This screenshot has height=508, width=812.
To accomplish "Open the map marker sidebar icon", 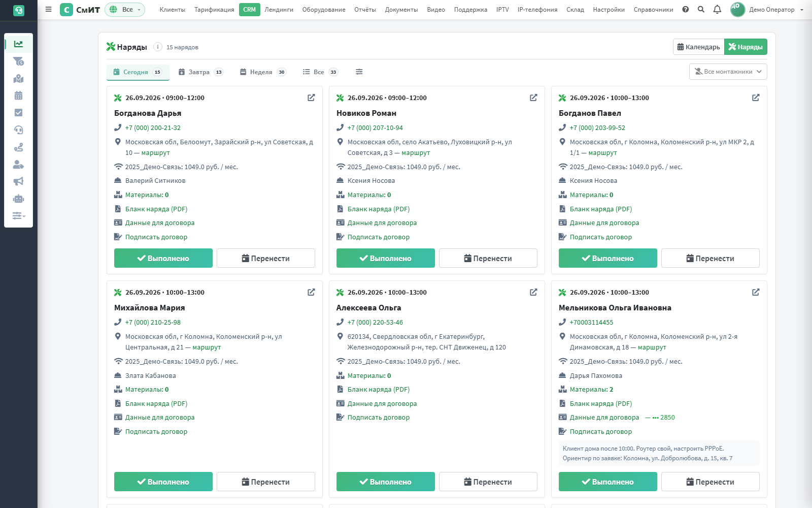I will (18, 79).
